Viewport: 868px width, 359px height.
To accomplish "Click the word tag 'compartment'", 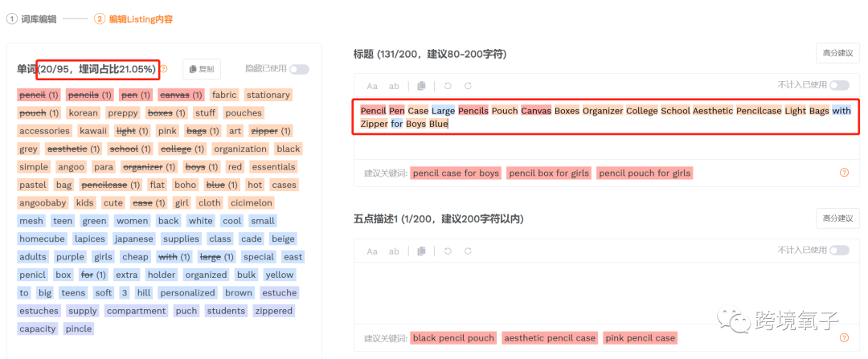I will (x=136, y=311).
